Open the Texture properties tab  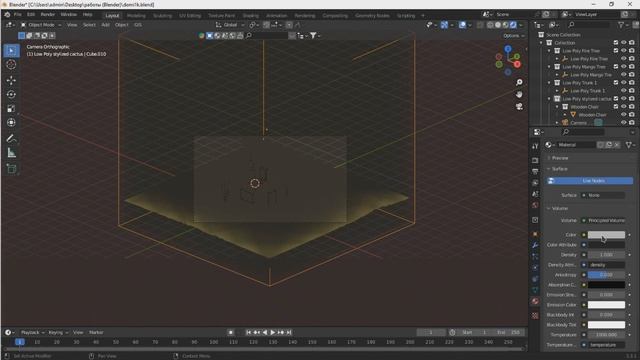click(535, 316)
